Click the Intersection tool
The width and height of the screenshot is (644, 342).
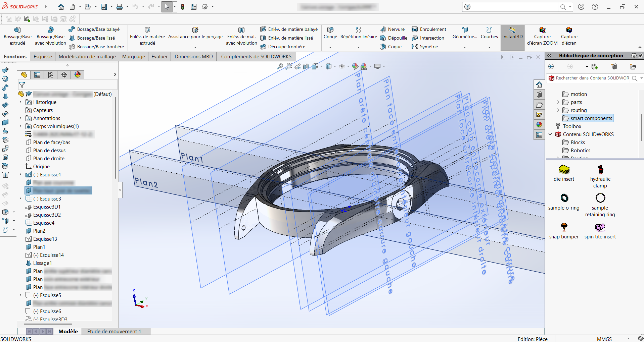pyautogui.click(x=428, y=38)
